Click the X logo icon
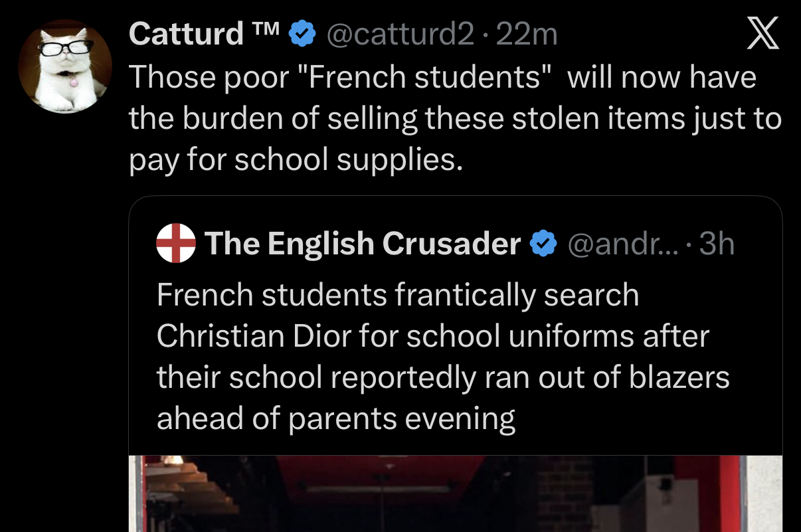Viewport: 801px width, 532px height. click(761, 33)
